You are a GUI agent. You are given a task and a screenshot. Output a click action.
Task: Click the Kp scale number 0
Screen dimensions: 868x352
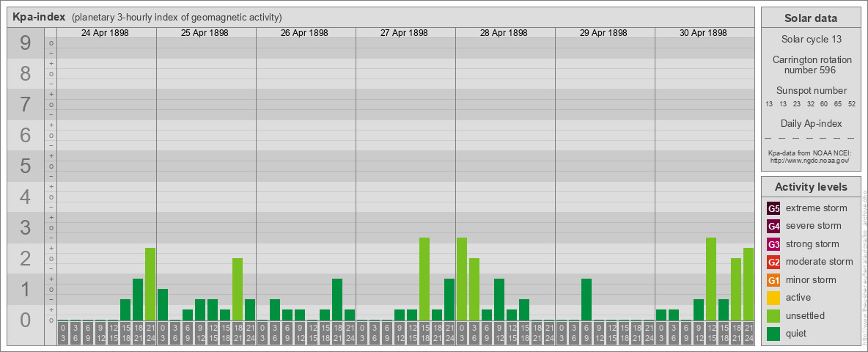click(x=25, y=320)
